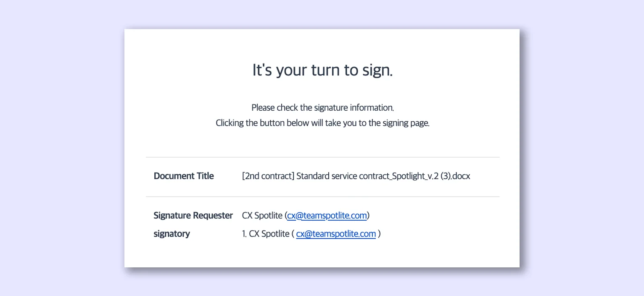644x296 pixels.
Task: Click "CX Spotlite" name in Signature Requester row
Action: coord(262,216)
